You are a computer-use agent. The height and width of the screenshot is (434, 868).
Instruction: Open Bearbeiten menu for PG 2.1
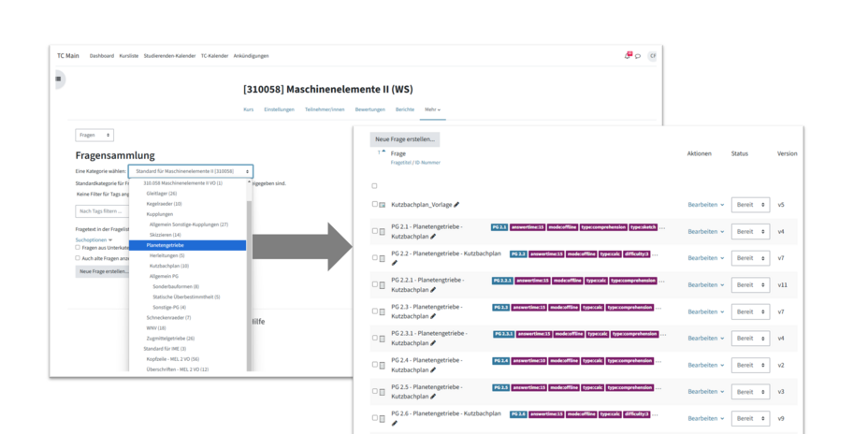(x=706, y=231)
